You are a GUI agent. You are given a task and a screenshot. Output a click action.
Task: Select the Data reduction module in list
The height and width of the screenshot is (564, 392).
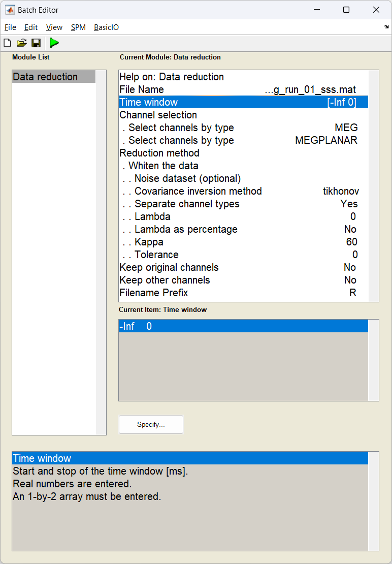(54, 77)
